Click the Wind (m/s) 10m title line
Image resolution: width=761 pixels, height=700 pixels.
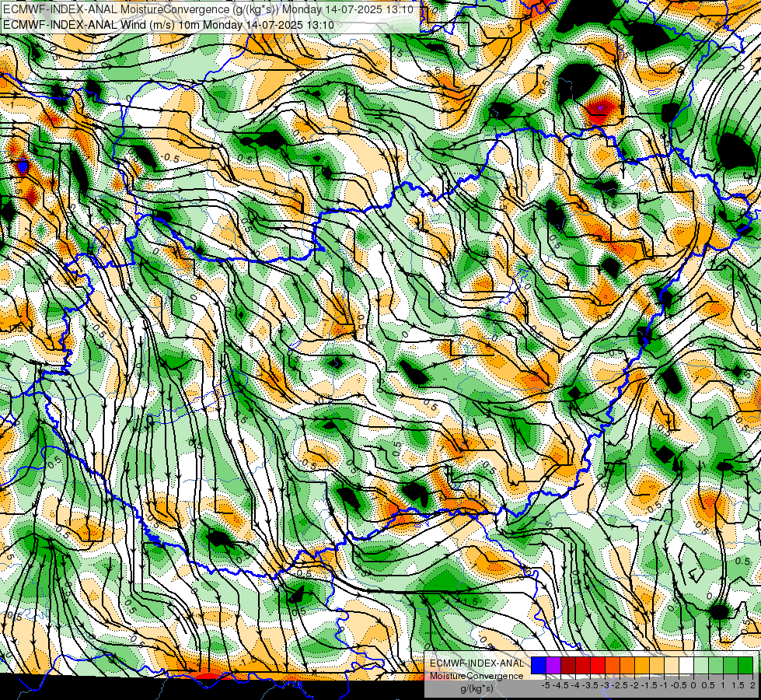169,24
